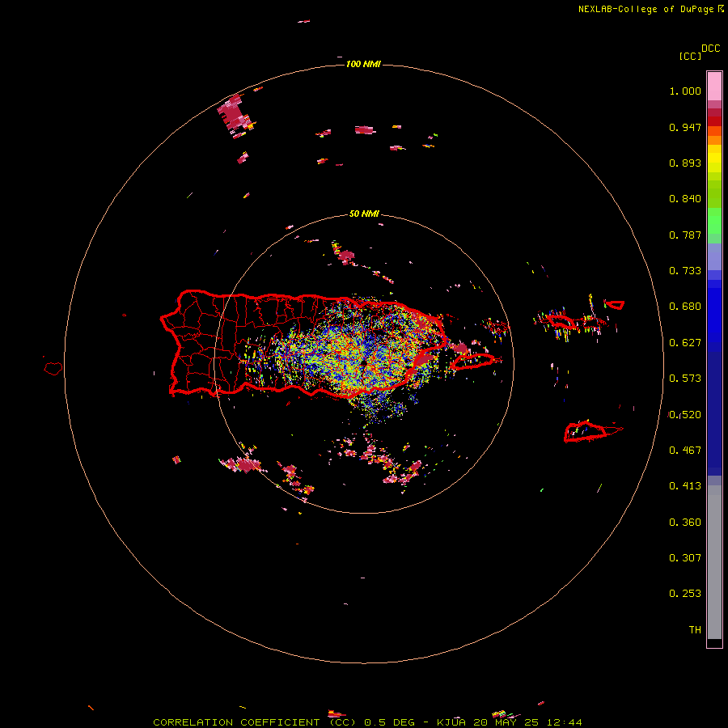
Task: Click the 0.307 scale value
Action: (685, 558)
